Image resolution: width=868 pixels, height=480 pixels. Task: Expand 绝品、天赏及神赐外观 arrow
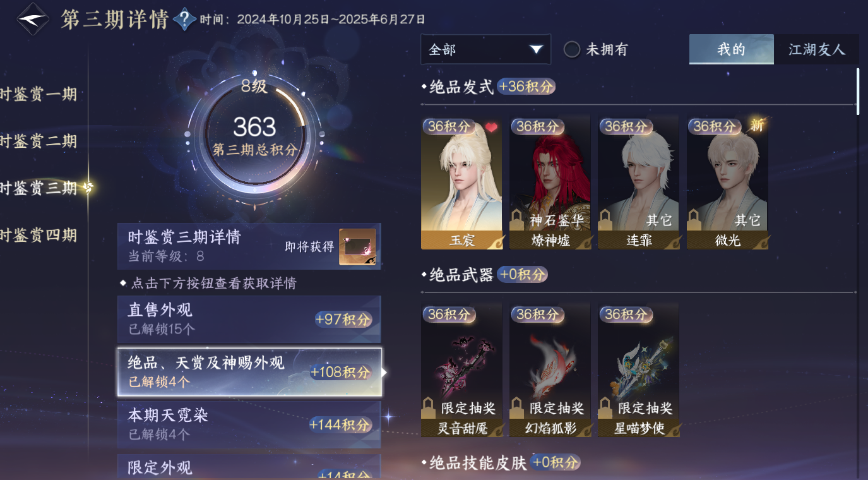(384, 372)
